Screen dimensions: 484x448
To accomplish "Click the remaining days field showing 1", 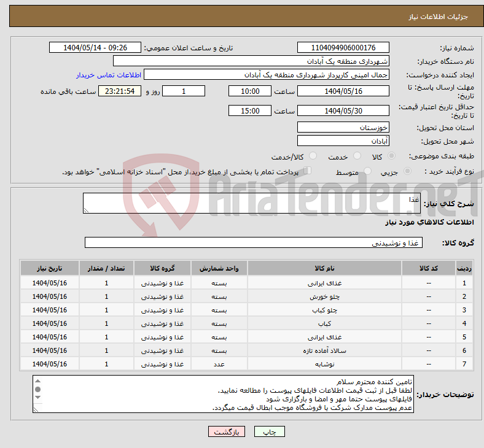I will (x=184, y=91).
